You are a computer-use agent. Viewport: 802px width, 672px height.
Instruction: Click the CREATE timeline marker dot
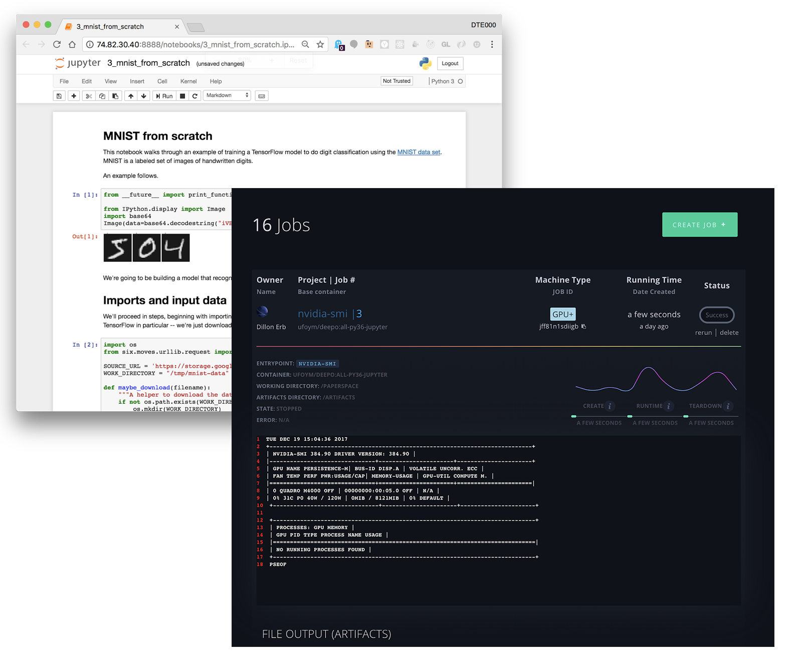point(573,416)
